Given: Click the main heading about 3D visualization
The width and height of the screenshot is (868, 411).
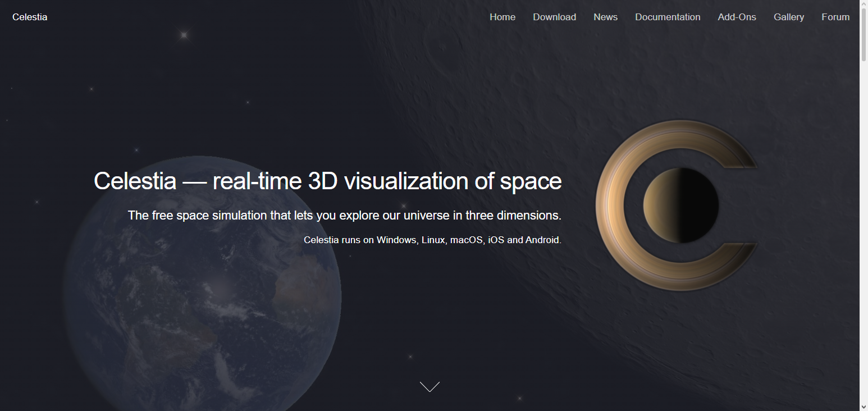Looking at the screenshot, I should 327,181.
